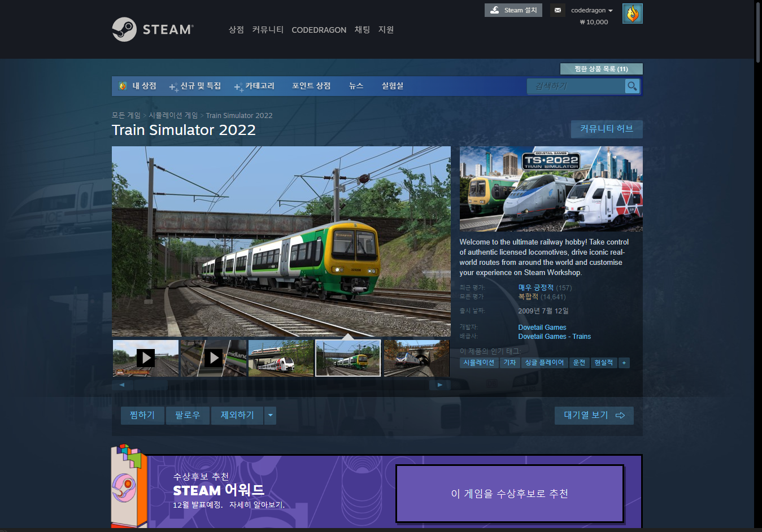Expand the arrow next to 제외하기
Image resolution: width=762 pixels, height=532 pixels.
click(270, 415)
